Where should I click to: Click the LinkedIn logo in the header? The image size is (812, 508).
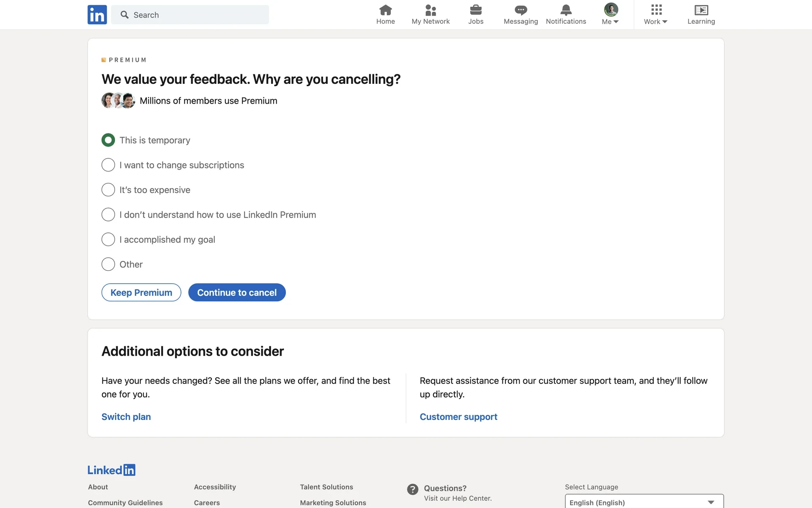click(x=97, y=15)
